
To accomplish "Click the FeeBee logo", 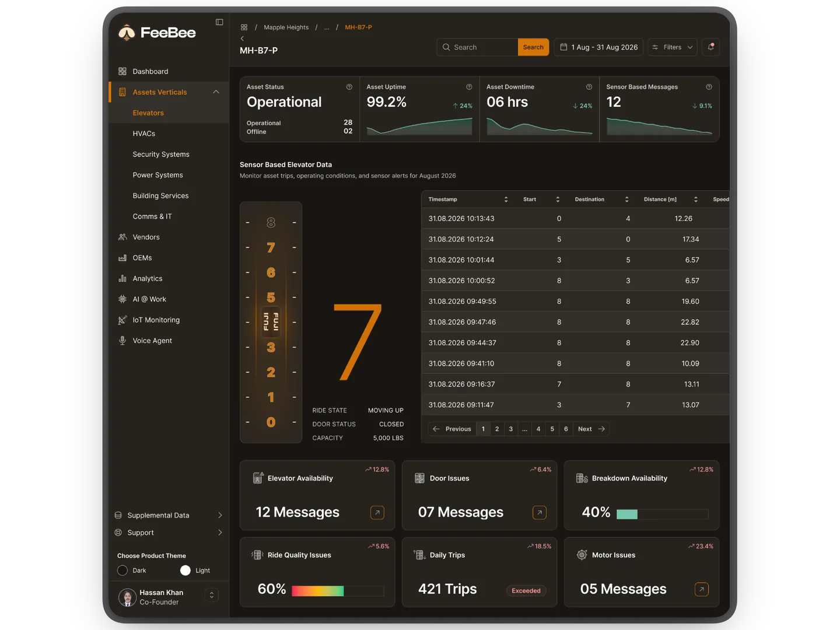I will (157, 33).
